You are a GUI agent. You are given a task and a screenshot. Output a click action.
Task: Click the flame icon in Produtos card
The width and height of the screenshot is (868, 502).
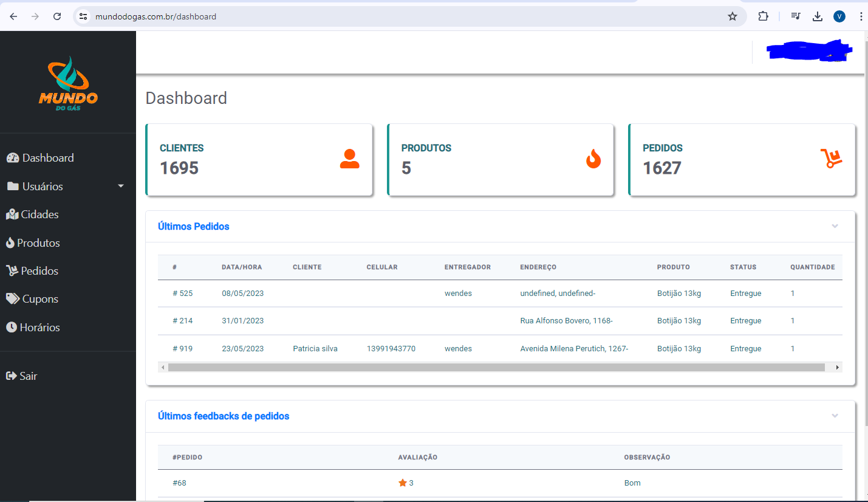tap(593, 159)
